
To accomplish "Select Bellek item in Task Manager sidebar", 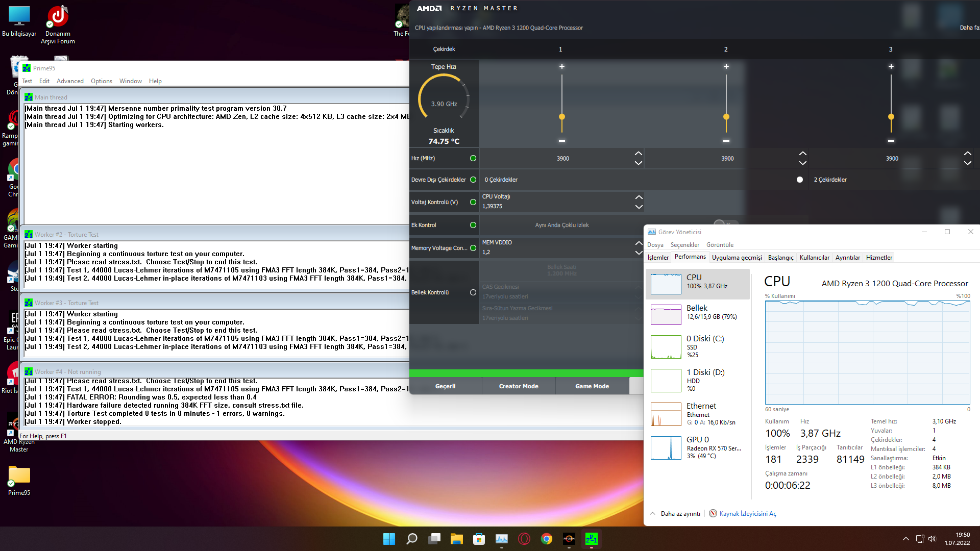I will pos(698,314).
